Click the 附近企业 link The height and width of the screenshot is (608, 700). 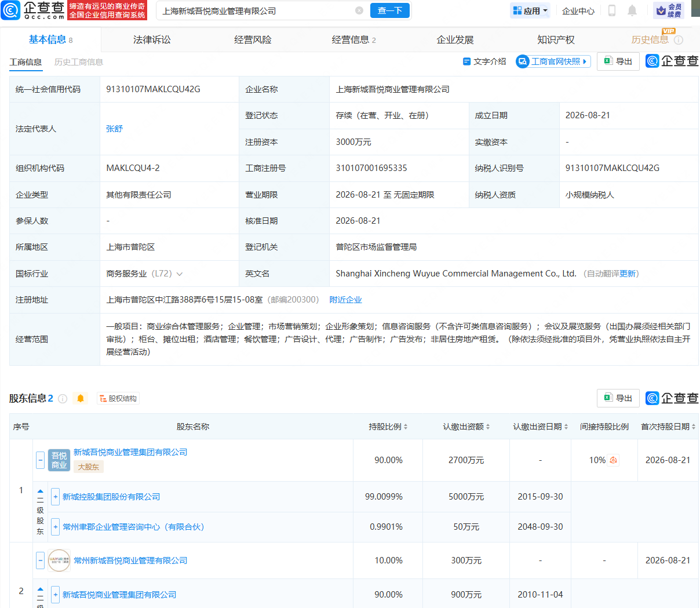tap(345, 300)
